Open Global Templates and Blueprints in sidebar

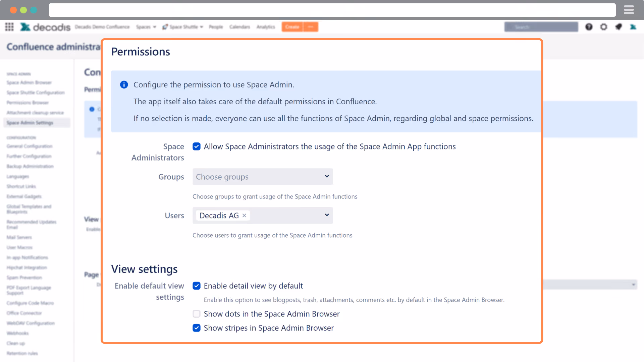point(29,209)
